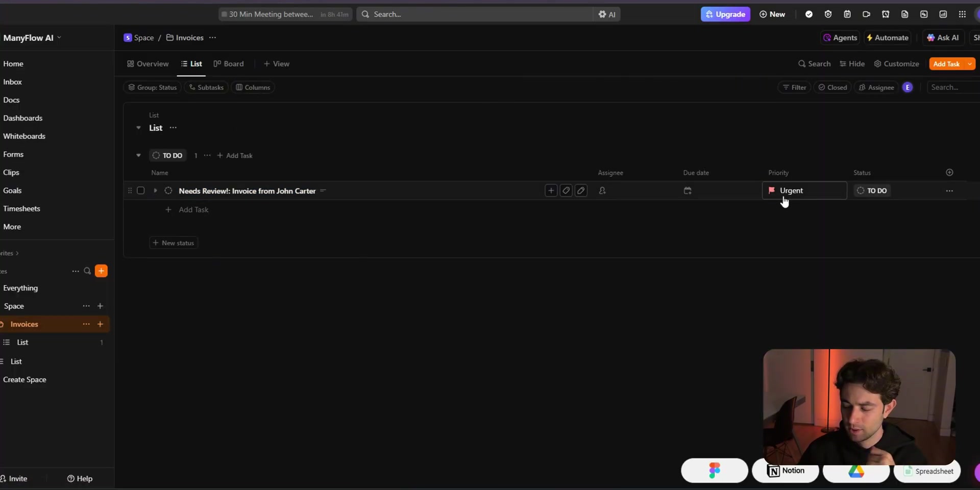Toggle the Subtasks display option
Viewport: 980px width, 490px height.
tap(206, 87)
